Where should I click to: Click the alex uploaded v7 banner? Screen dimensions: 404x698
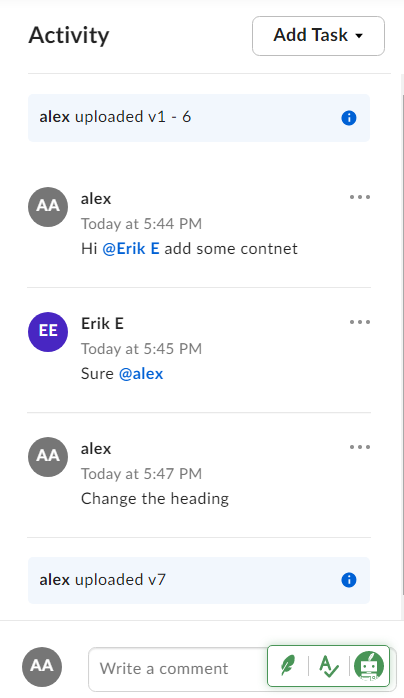point(199,580)
